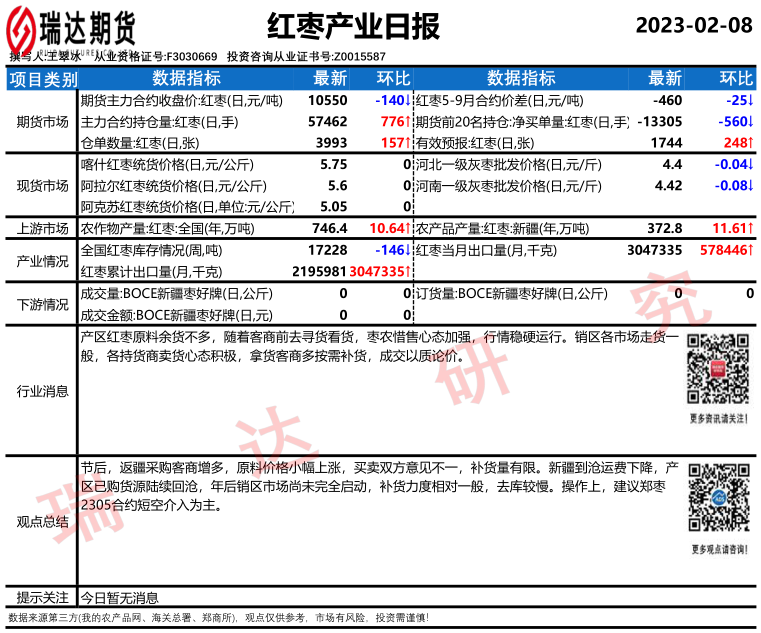Select the 红枣产业日报 title
Screen dimensions: 761x633
click(353, 27)
